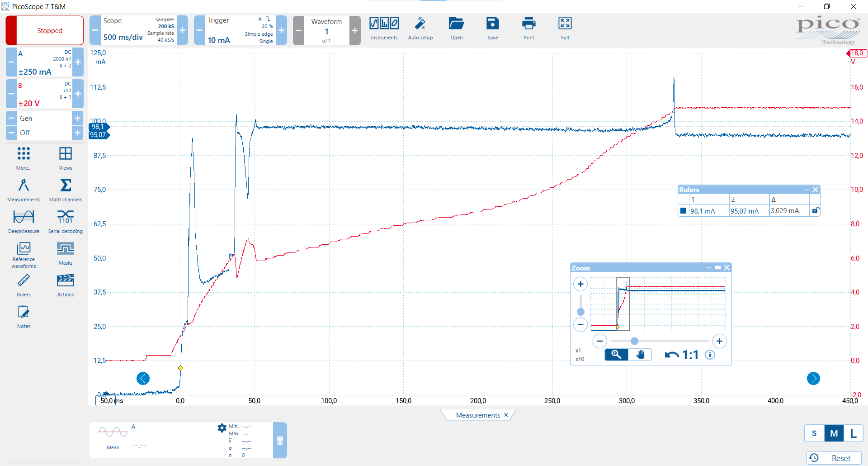Select the 98,1 ruler handle
The height and width of the screenshot is (466, 868).
coord(99,127)
